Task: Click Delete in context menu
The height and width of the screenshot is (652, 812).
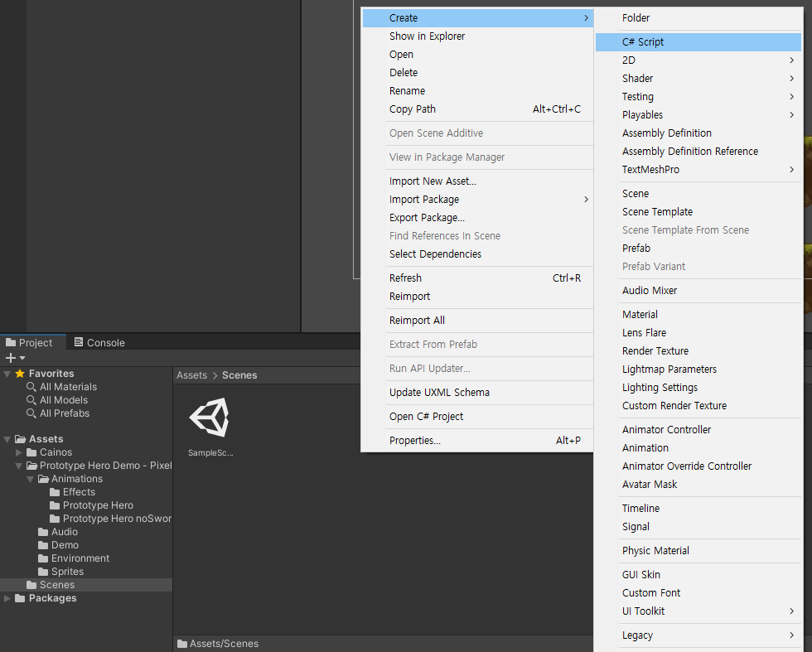Action: [477, 73]
